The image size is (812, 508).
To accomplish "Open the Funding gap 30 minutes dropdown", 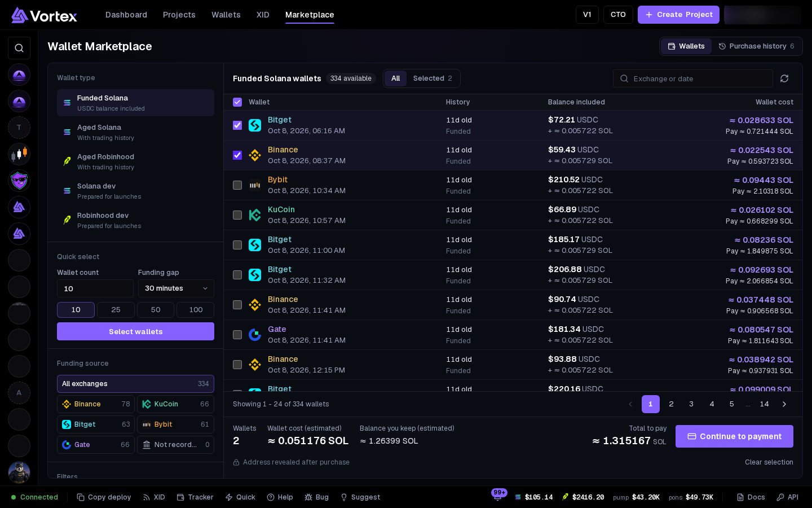I will pyautogui.click(x=176, y=288).
